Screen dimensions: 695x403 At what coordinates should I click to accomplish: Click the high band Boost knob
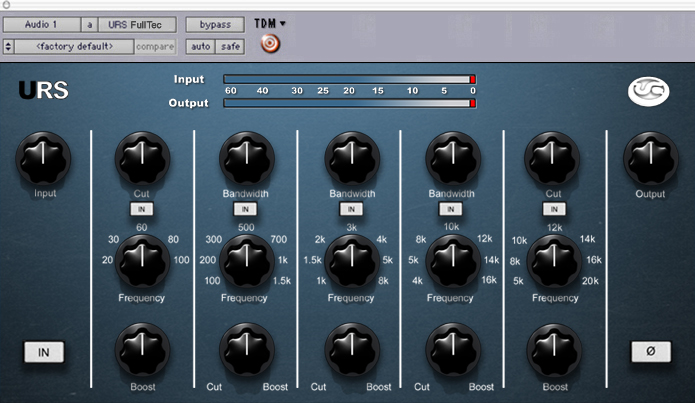(x=554, y=350)
